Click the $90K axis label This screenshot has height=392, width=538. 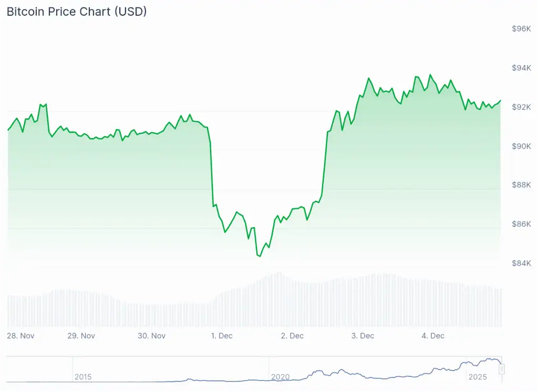(521, 146)
